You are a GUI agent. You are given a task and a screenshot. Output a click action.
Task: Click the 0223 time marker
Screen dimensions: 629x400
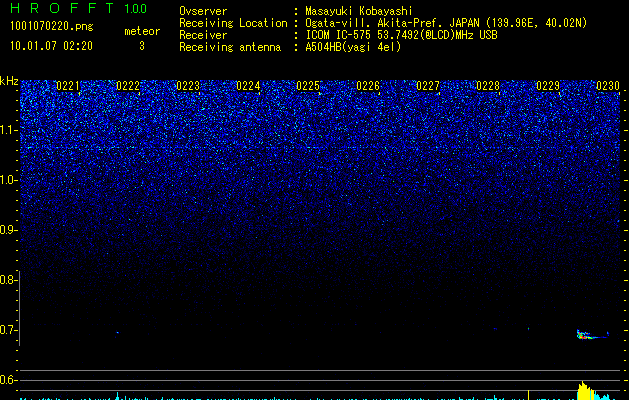point(188,86)
